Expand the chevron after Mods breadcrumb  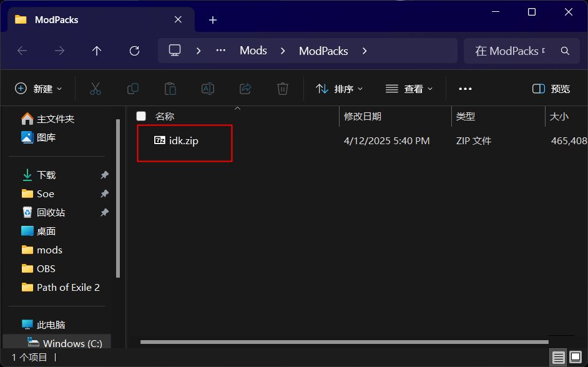(x=283, y=51)
